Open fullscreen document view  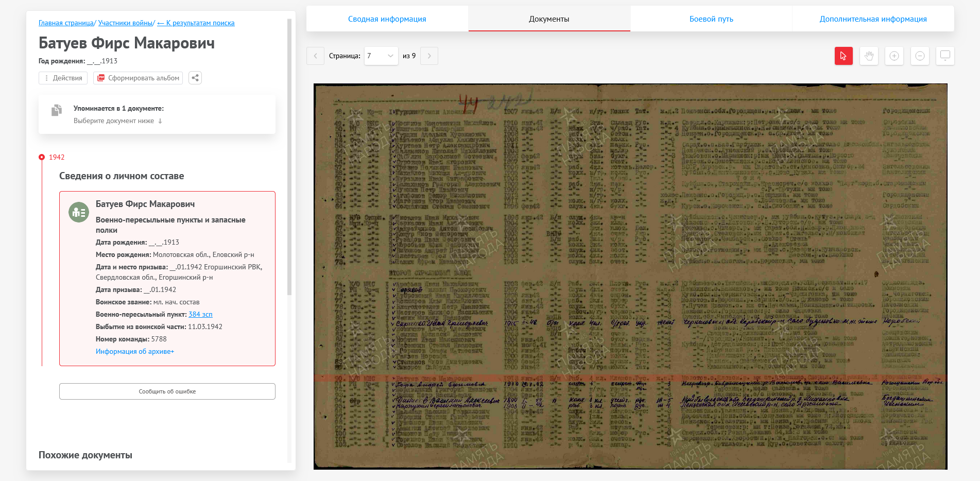click(x=945, y=56)
